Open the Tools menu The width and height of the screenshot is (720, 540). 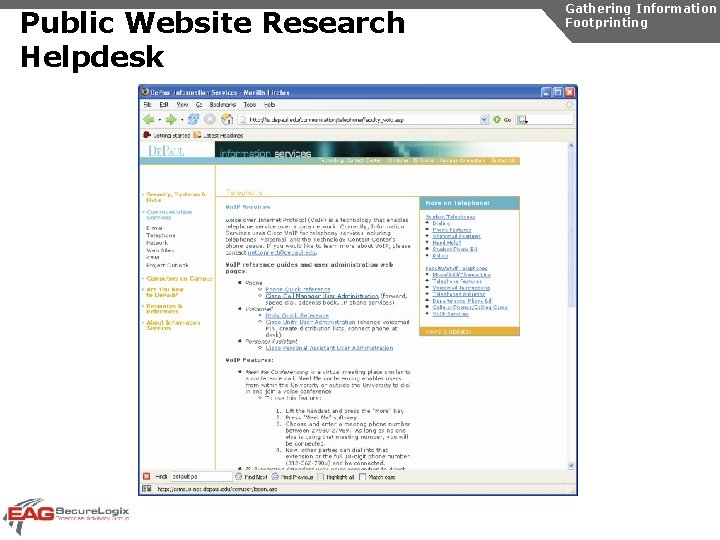(x=250, y=105)
